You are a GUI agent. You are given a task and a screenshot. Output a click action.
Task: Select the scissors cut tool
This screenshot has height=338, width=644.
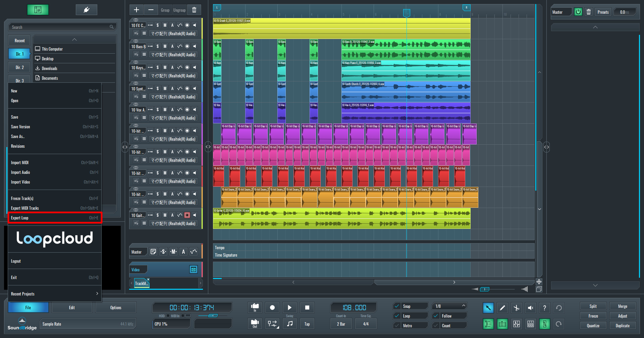pyautogui.click(x=516, y=308)
